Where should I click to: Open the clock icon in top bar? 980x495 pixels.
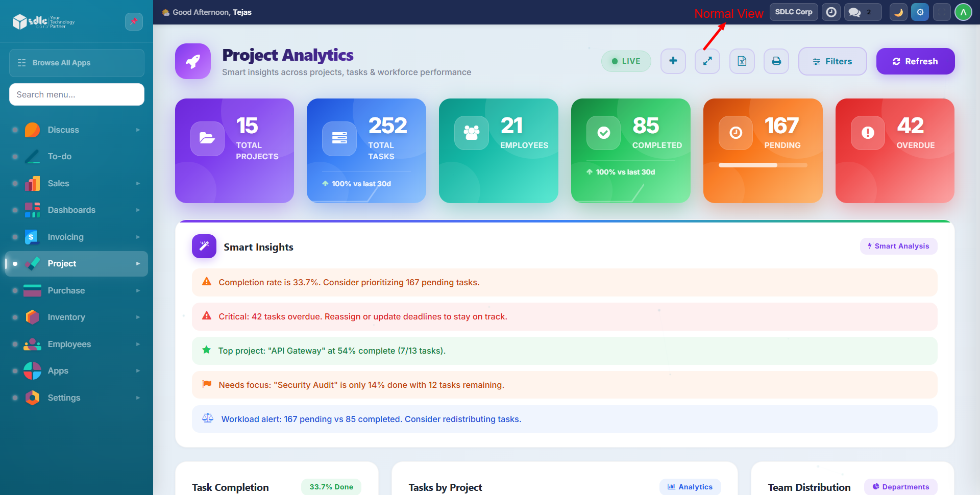[x=831, y=12]
